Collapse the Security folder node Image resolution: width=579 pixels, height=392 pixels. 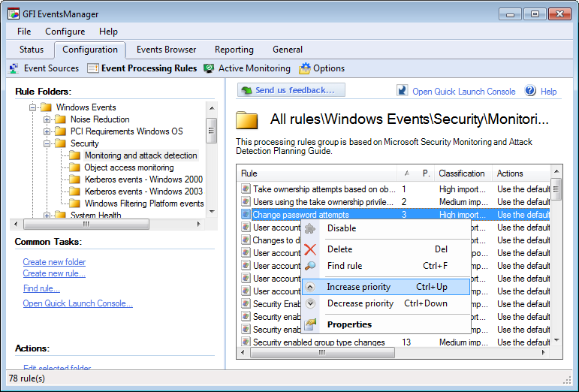pyautogui.click(x=47, y=143)
